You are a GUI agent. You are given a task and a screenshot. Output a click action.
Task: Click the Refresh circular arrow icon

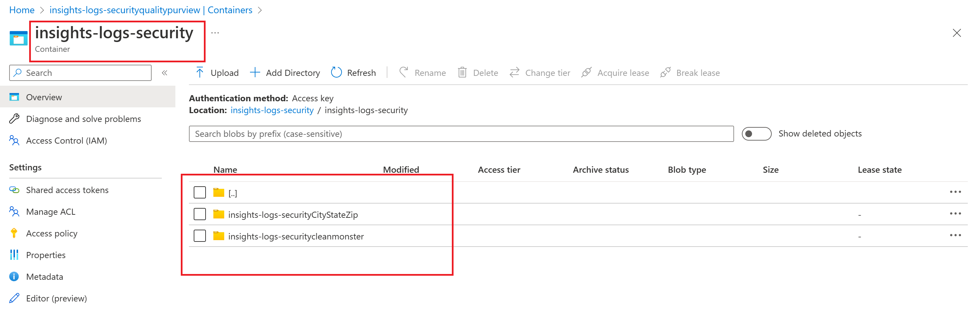336,72
